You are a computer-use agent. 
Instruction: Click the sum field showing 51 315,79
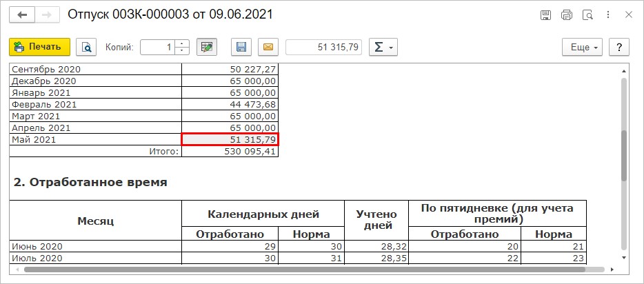[x=324, y=47]
